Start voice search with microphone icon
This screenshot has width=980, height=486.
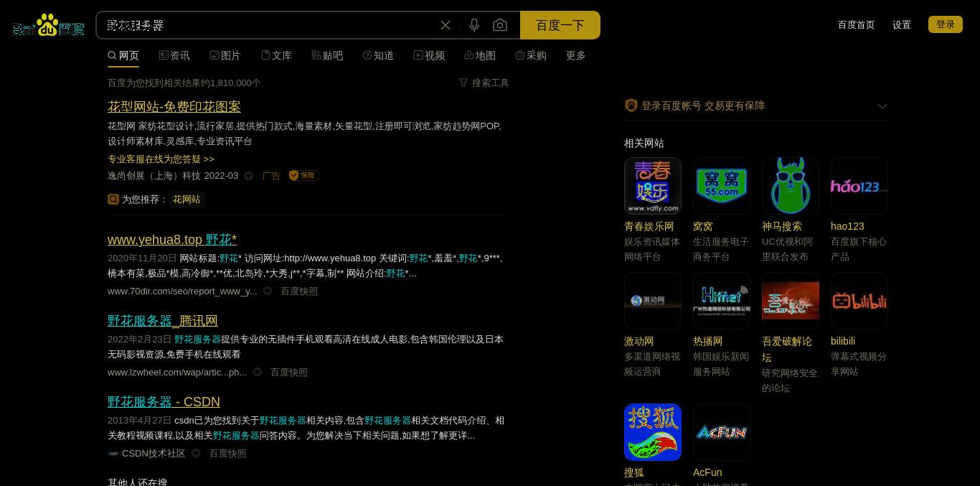pos(474,25)
